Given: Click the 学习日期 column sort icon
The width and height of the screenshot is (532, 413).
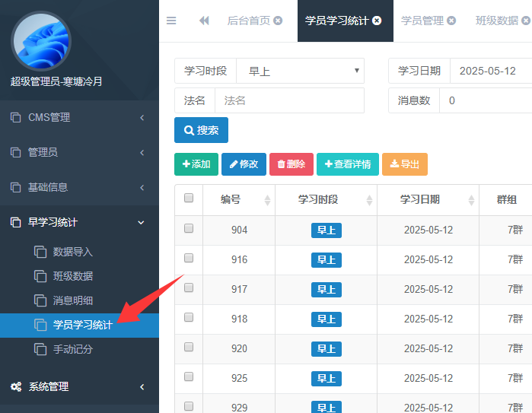Looking at the screenshot, I should pos(471,200).
